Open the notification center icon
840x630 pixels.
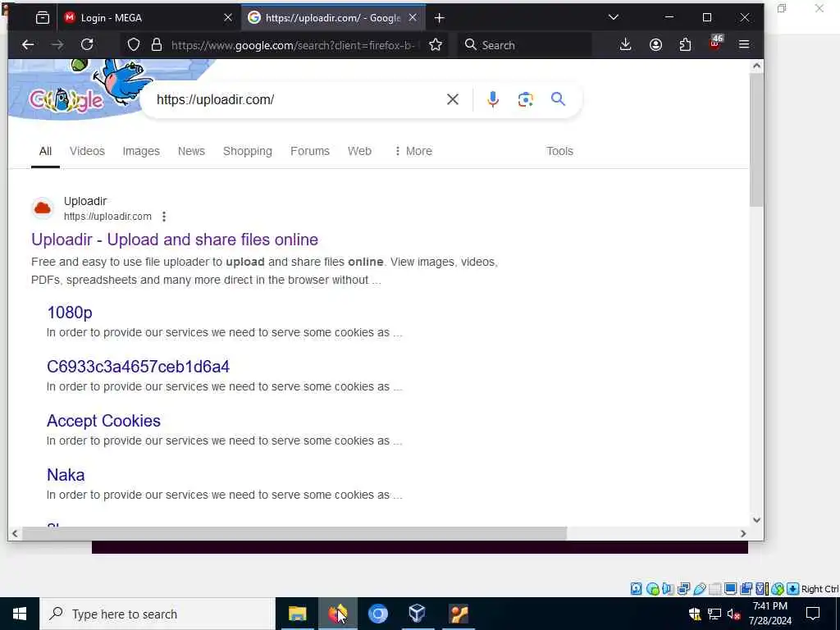813,614
